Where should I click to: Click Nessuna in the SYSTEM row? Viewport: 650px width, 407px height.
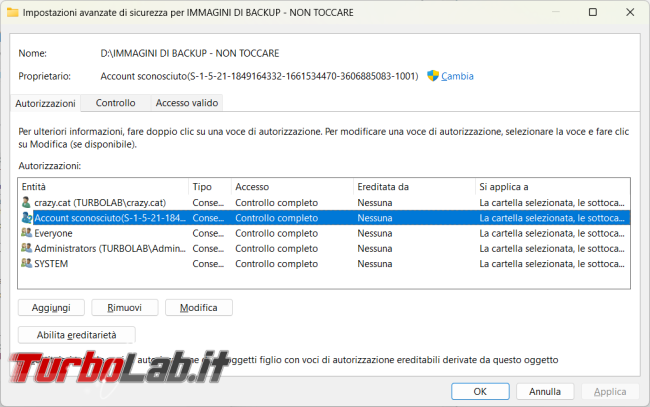click(375, 264)
